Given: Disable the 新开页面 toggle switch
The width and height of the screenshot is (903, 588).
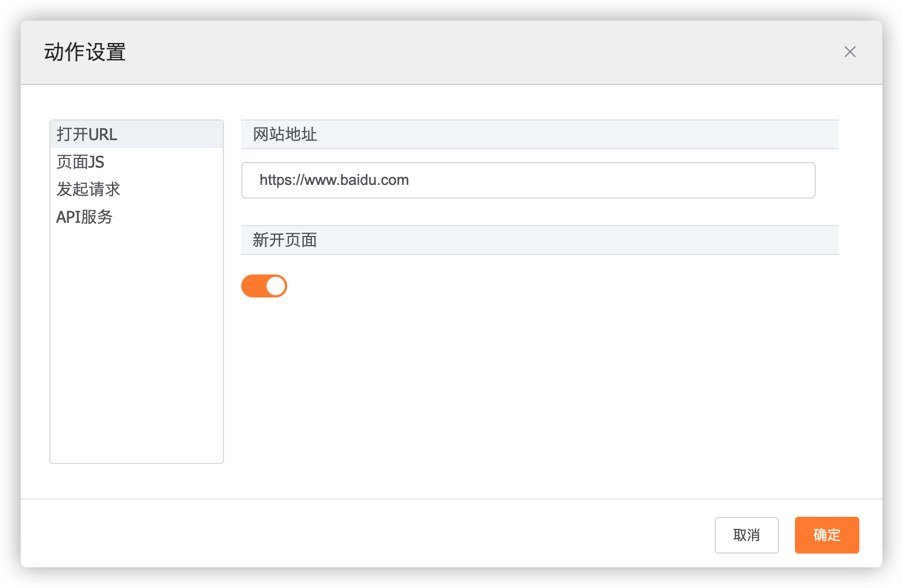Looking at the screenshot, I should (264, 286).
